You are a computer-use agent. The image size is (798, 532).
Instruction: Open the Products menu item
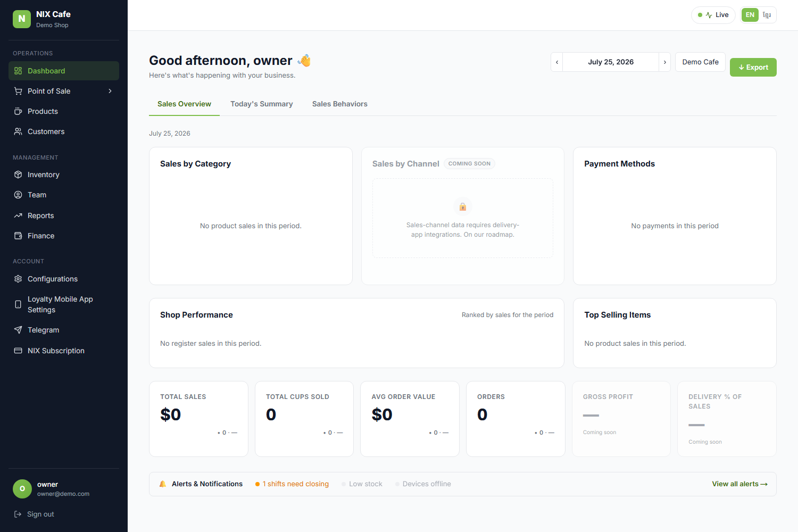(64, 111)
